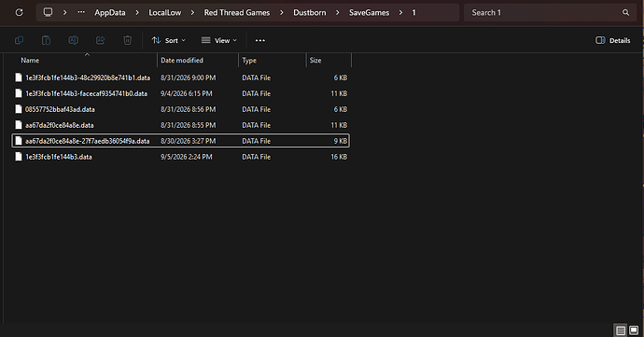Click the Paste toolbar icon
This screenshot has width=644, height=337.
coord(46,40)
